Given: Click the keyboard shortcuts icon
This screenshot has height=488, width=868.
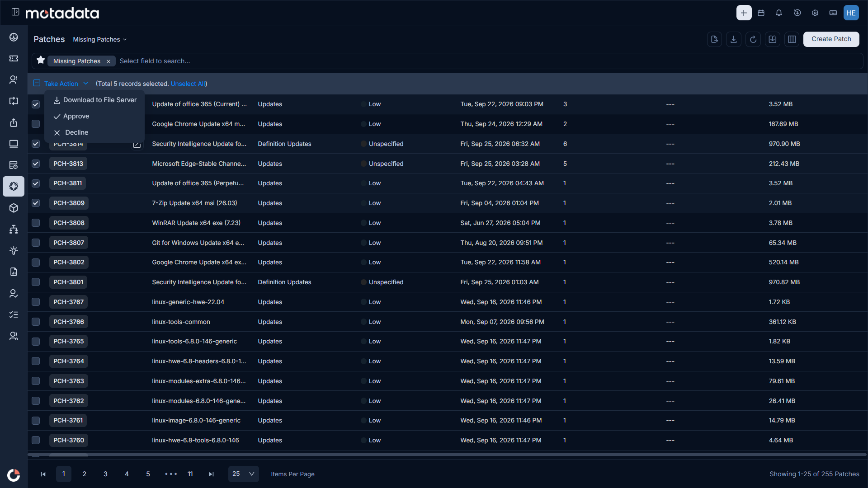Looking at the screenshot, I should coord(833,13).
